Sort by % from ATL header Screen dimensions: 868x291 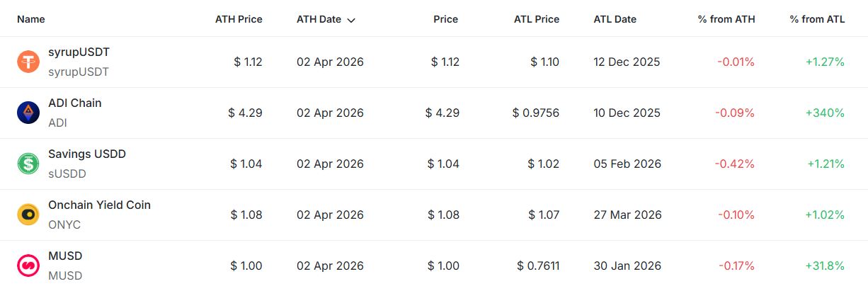[817, 19]
